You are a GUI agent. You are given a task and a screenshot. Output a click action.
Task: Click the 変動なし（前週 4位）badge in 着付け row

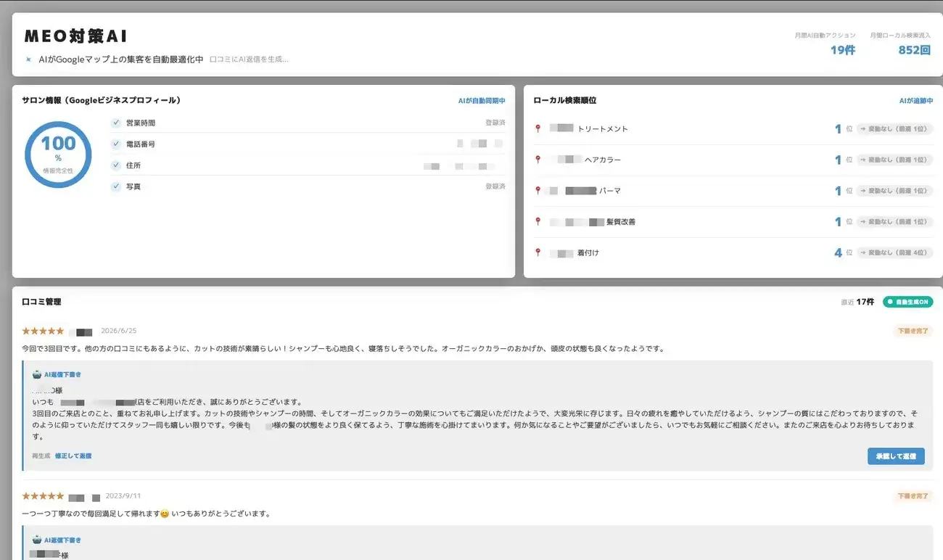pyautogui.click(x=894, y=253)
